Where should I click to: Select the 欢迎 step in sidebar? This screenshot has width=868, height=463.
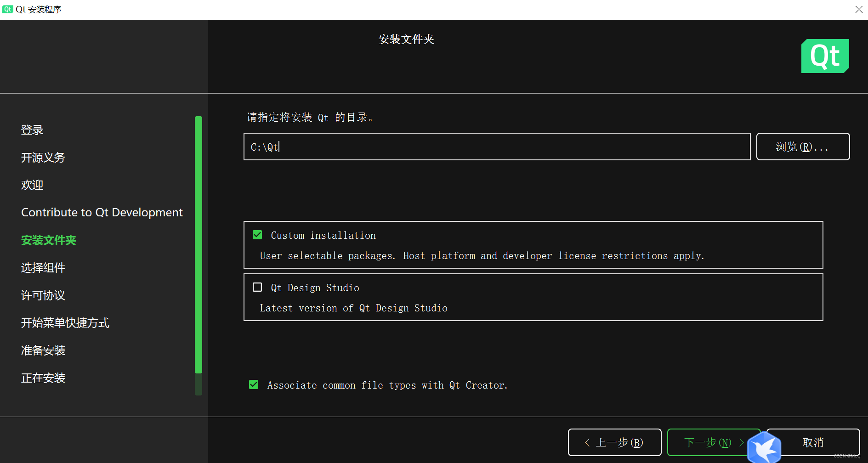[x=32, y=185]
